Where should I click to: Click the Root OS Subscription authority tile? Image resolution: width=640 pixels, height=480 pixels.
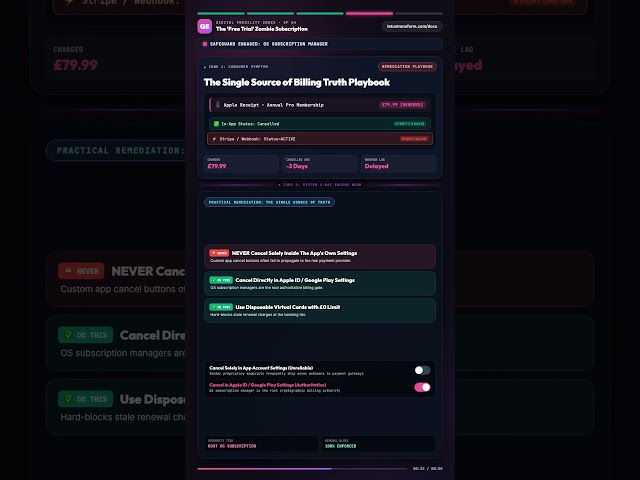(262, 443)
